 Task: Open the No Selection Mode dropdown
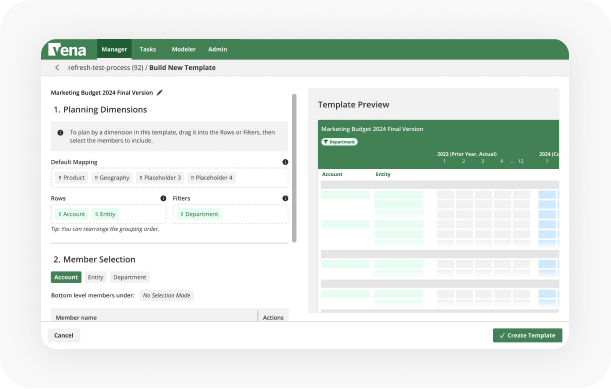[x=167, y=295]
